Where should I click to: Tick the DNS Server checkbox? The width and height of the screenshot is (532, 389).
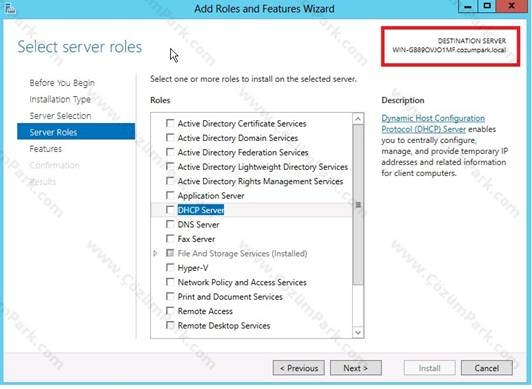point(170,224)
